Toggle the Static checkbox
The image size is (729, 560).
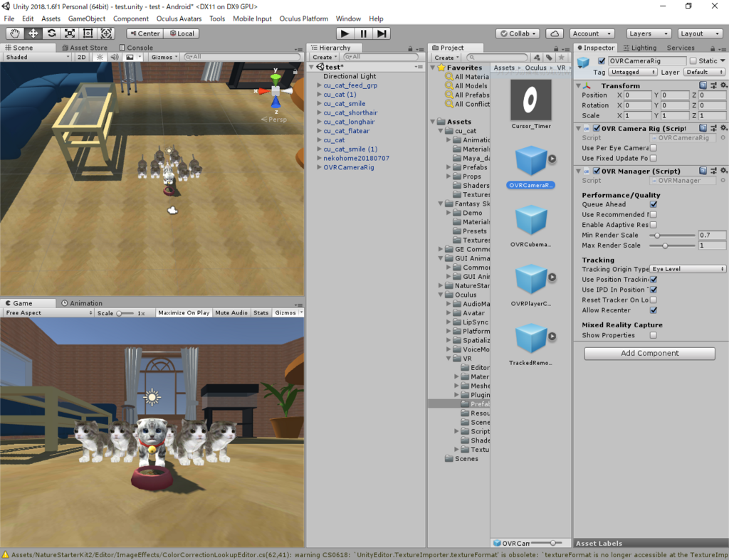coord(693,61)
